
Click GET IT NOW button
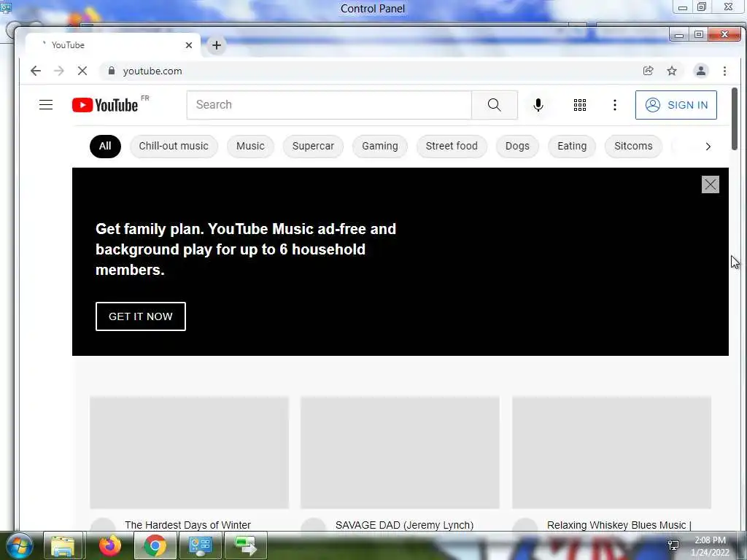141,316
